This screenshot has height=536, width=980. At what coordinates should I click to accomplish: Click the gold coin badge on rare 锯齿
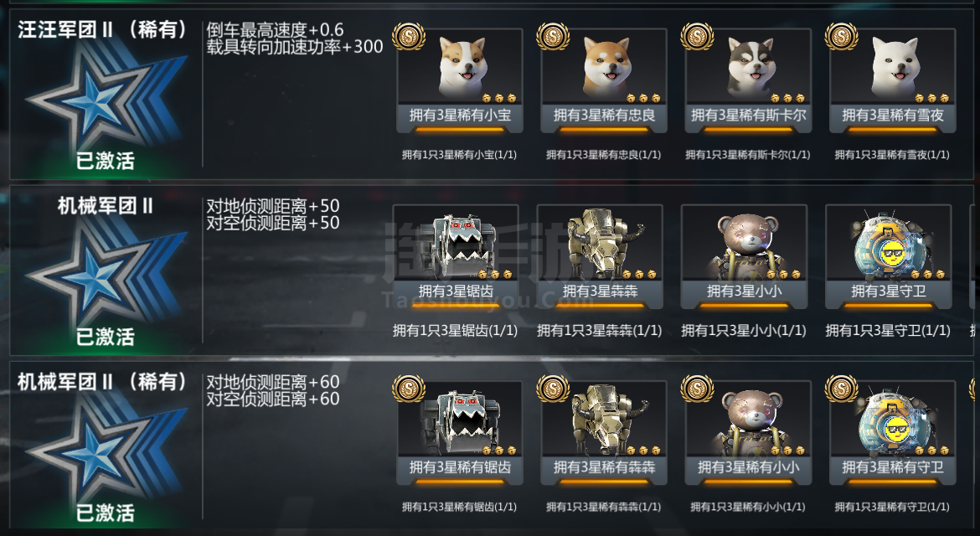408,389
